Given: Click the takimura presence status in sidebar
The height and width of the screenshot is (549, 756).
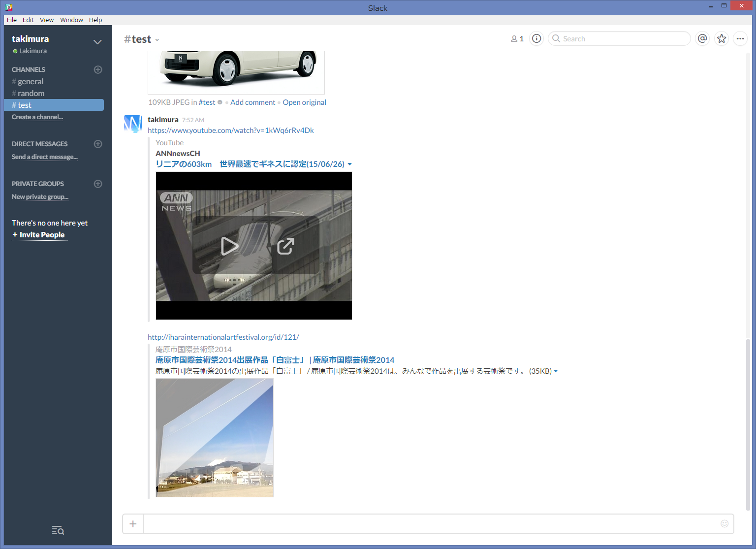Looking at the screenshot, I should [30, 51].
